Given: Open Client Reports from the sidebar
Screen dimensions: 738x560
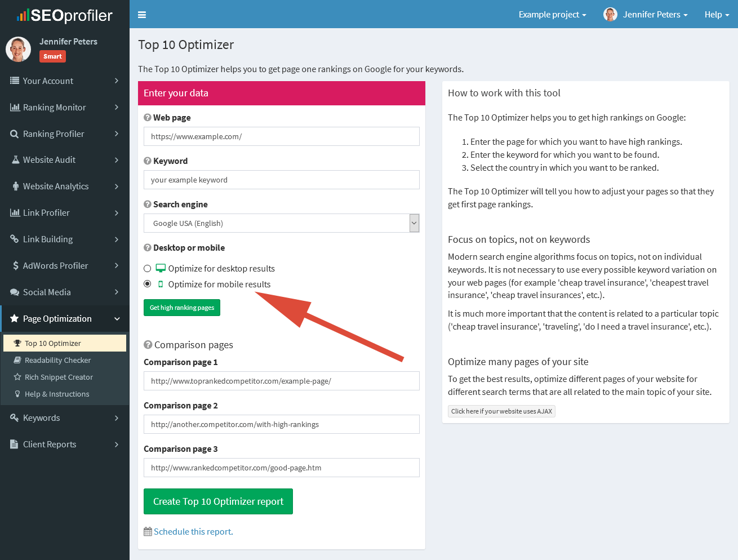Looking at the screenshot, I should click(x=48, y=444).
